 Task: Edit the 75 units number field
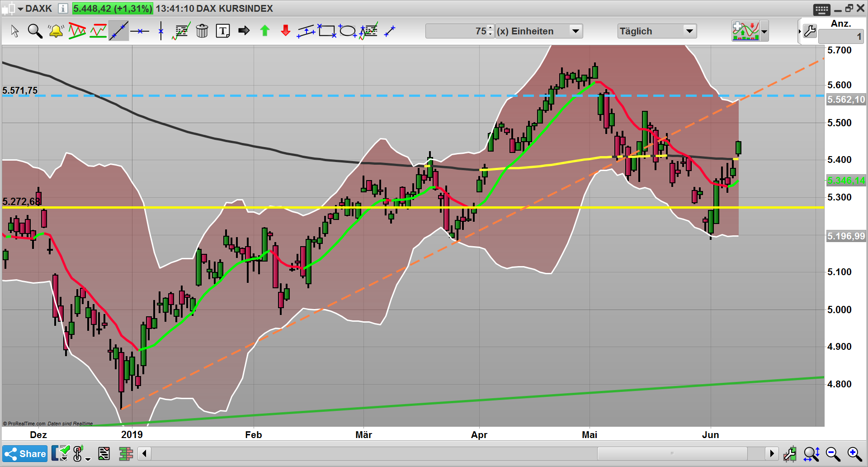[x=457, y=31]
